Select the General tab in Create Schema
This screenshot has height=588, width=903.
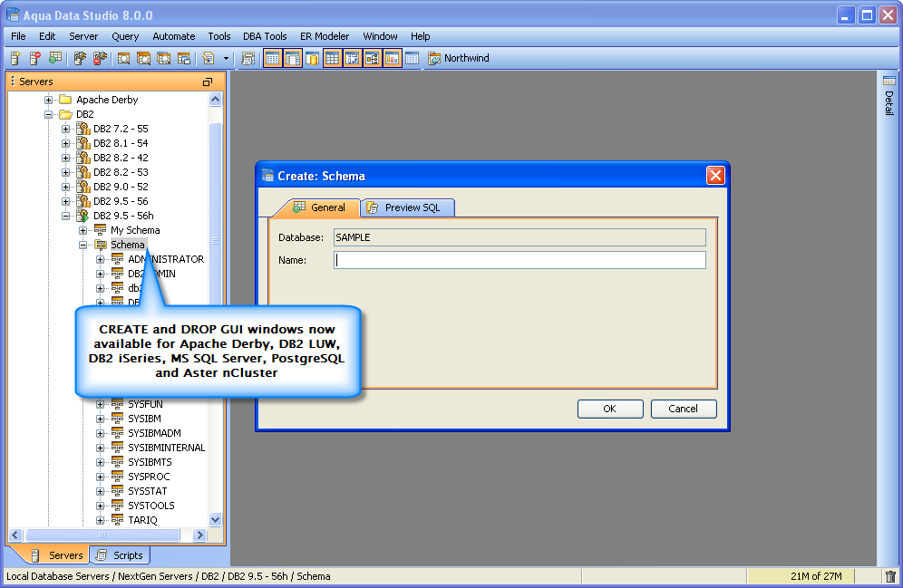click(320, 207)
